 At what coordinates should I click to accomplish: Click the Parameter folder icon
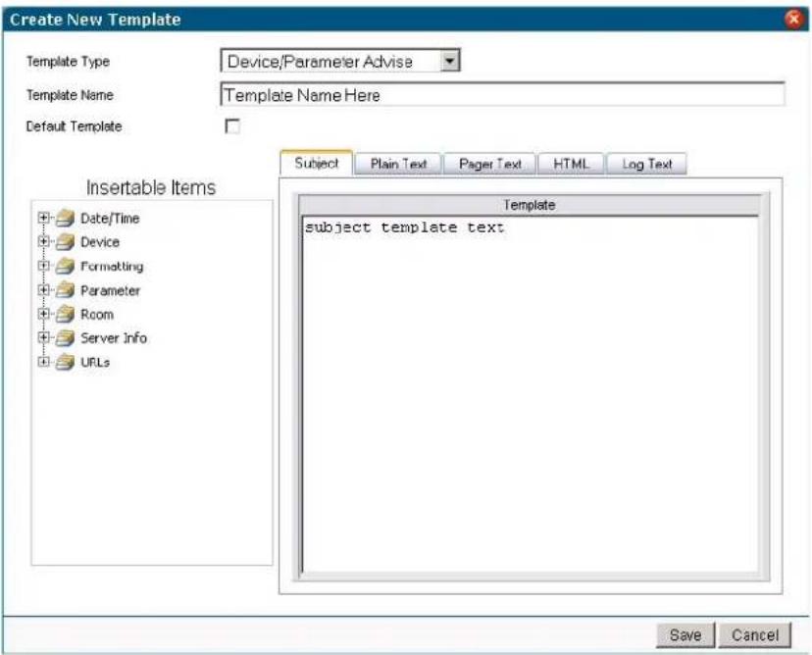pyautogui.click(x=66, y=290)
